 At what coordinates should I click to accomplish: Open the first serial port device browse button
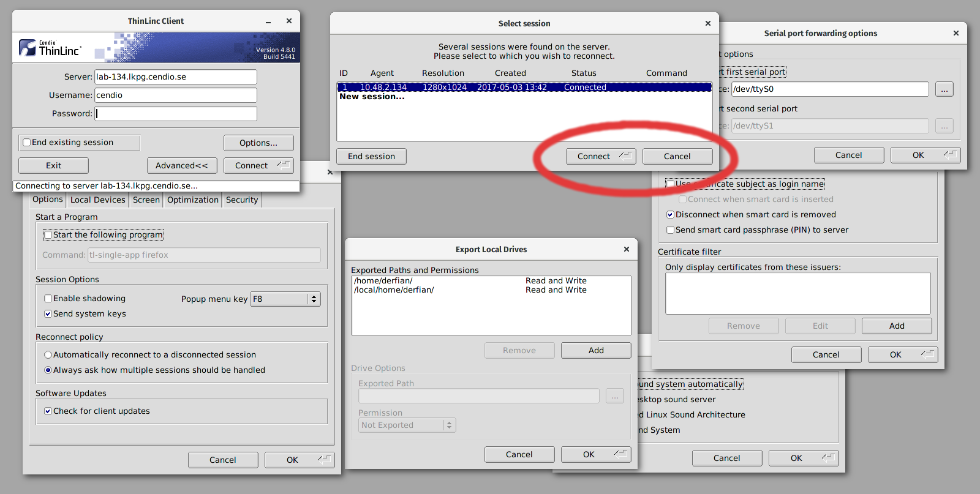tap(944, 89)
